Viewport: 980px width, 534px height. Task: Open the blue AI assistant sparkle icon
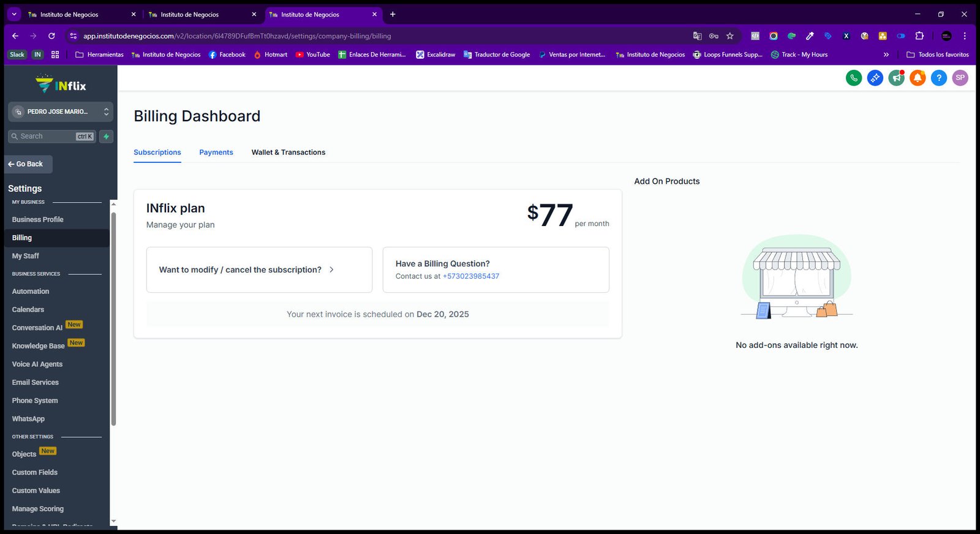(x=875, y=78)
